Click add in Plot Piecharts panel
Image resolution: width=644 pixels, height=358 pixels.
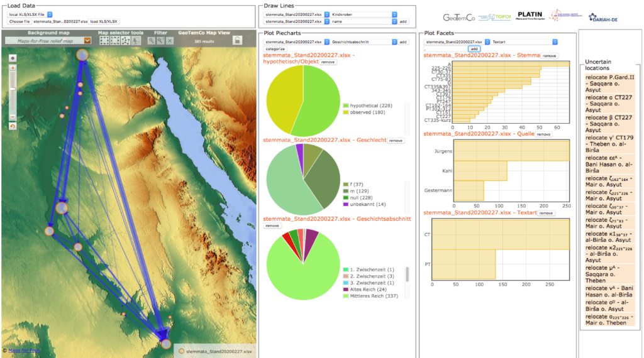(x=403, y=42)
